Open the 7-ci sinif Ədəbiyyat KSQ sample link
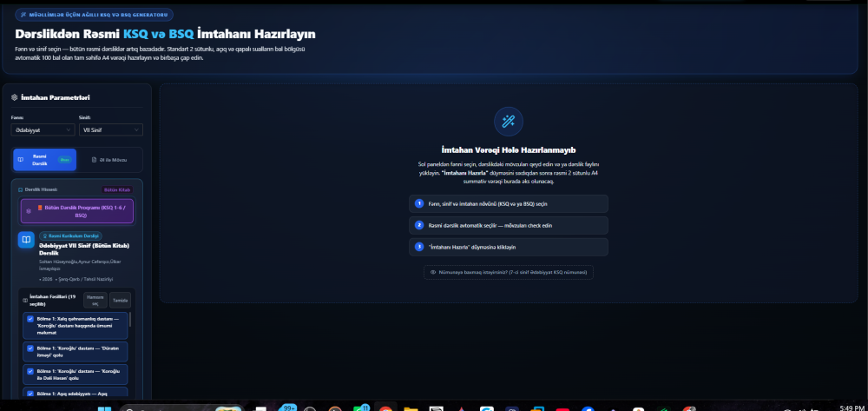The width and height of the screenshot is (868, 411). 508,272
